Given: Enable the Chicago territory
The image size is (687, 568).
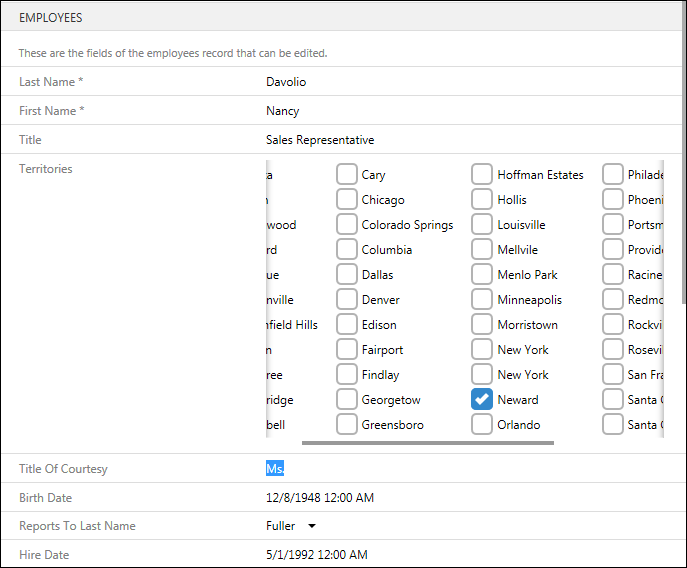Looking at the screenshot, I should (x=347, y=200).
